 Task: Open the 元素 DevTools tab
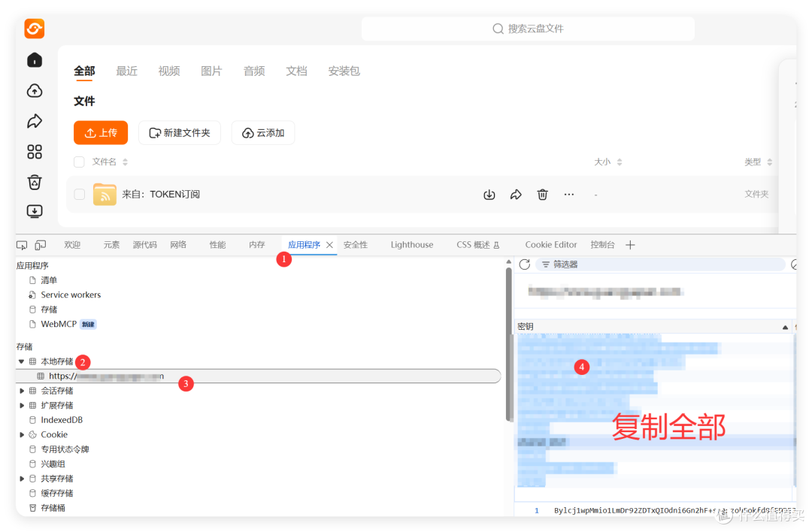tap(111, 245)
